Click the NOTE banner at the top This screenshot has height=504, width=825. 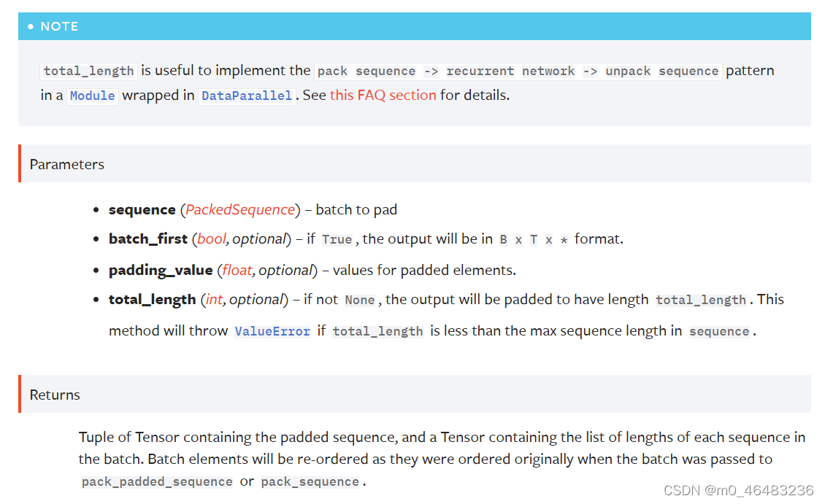(x=59, y=26)
